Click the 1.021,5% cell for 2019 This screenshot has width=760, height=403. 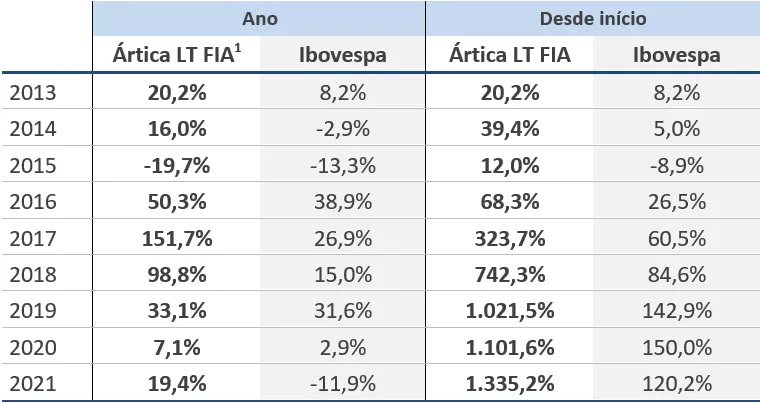point(511,310)
